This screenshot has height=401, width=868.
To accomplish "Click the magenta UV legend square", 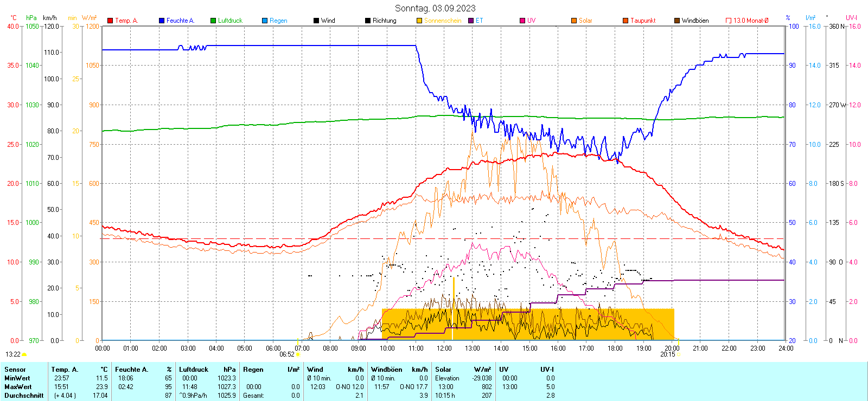I will (522, 21).
